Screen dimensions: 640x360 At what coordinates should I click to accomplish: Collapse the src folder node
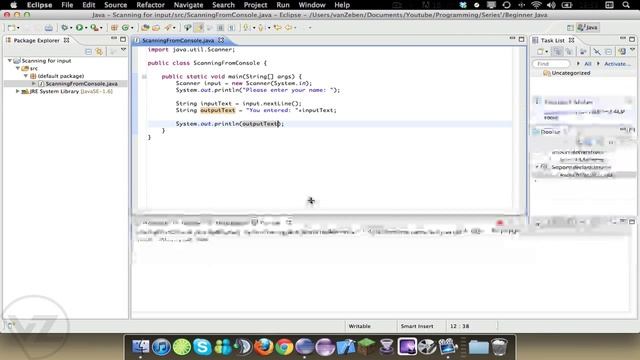coord(18,68)
